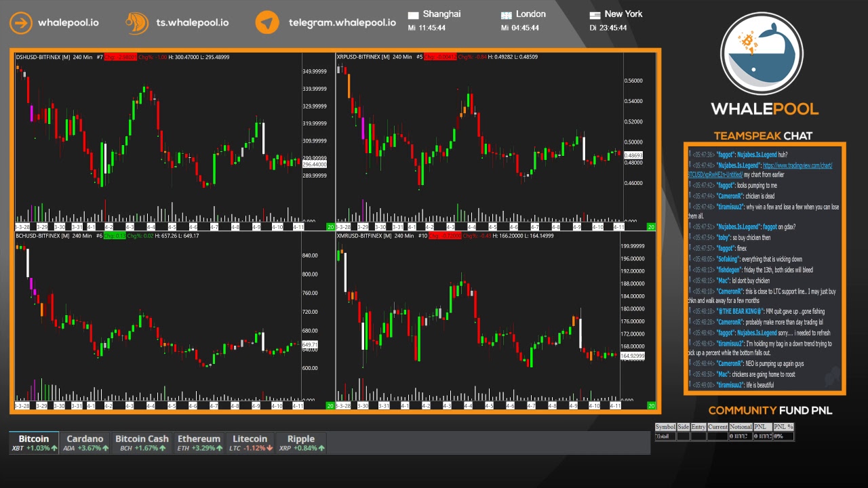Click the red down arrow beside Litecoin -1.12%
The image size is (868, 488).
point(269,448)
